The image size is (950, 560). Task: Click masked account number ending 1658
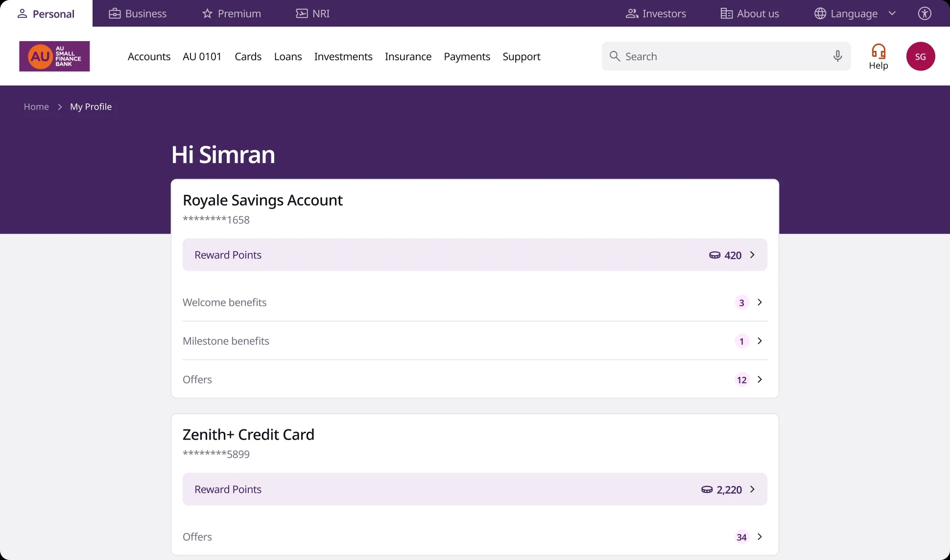(x=216, y=220)
